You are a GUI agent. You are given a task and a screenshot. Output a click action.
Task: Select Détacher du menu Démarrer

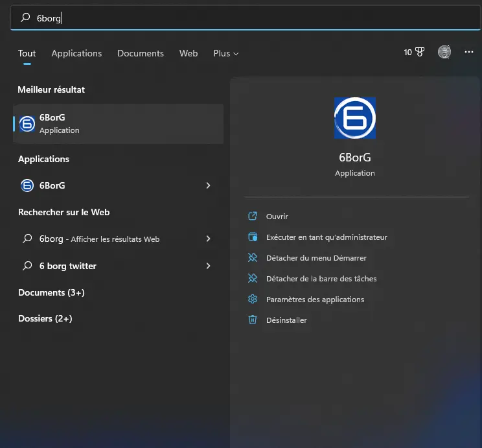tap(316, 258)
